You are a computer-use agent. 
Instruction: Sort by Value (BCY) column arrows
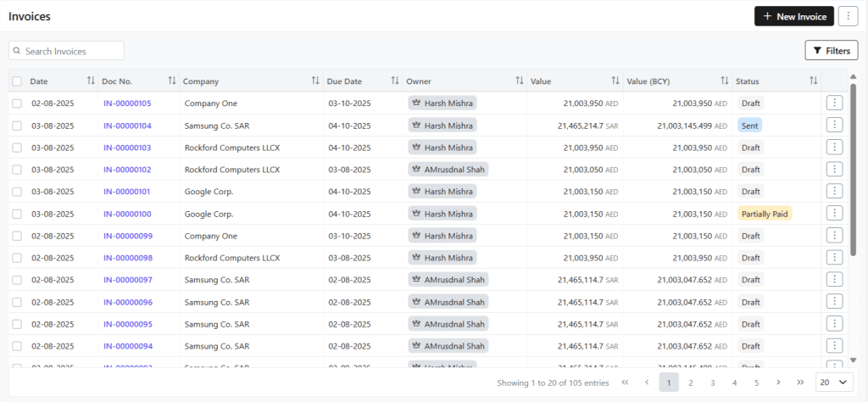[724, 81]
